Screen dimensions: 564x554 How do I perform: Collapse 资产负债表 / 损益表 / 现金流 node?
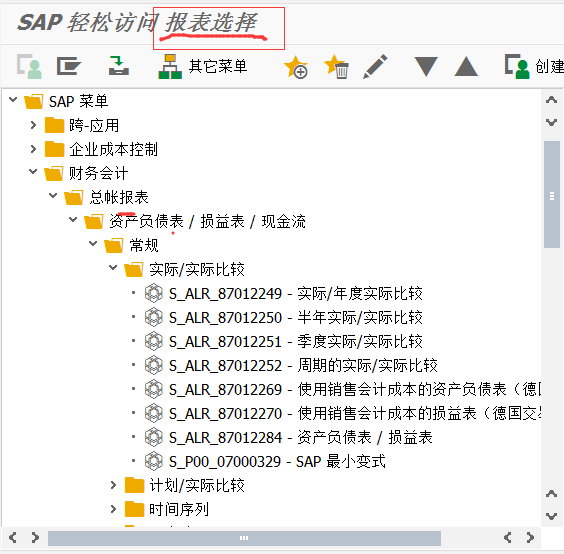pyautogui.click(x=73, y=219)
